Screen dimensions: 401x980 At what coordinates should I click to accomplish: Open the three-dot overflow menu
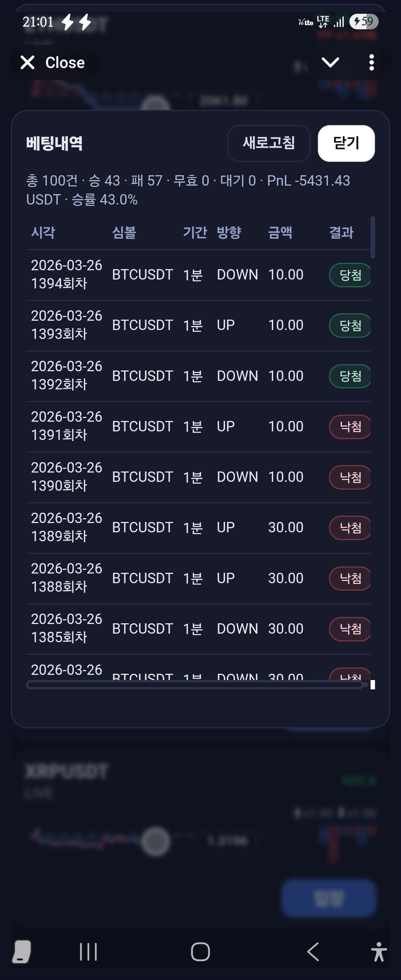coord(371,62)
